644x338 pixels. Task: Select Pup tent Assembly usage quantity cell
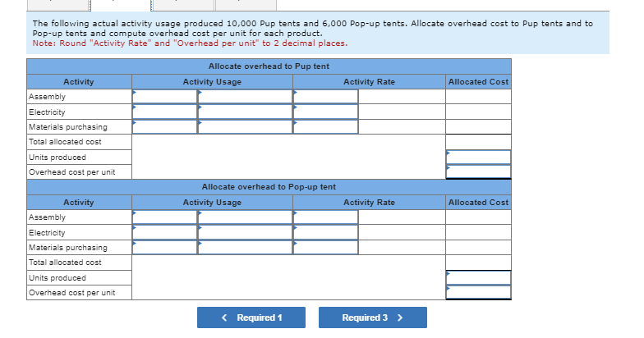(164, 97)
